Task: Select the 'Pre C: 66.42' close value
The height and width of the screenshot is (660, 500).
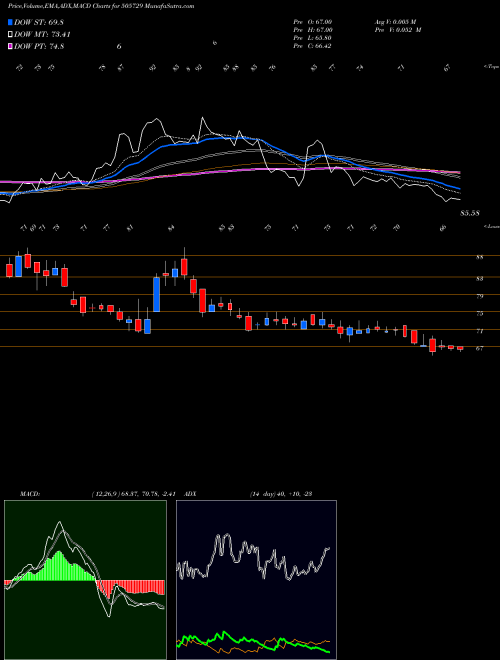Action: click(312, 46)
